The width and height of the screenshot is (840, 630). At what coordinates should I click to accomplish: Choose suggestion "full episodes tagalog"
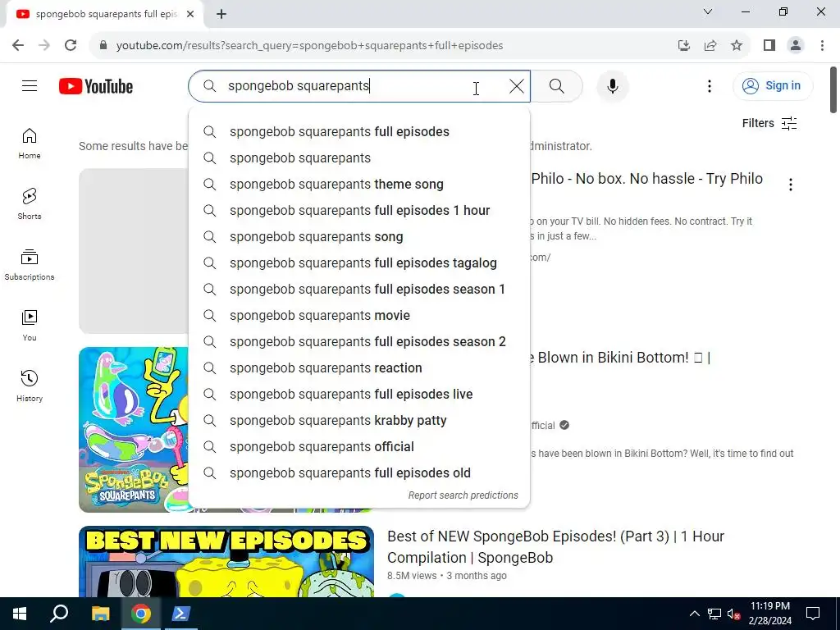pyautogui.click(x=359, y=263)
